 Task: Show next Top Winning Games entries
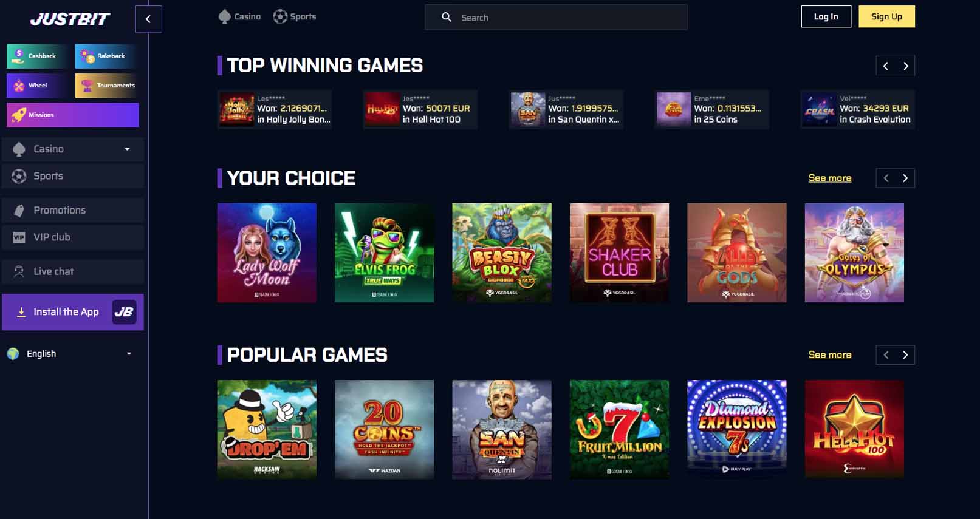905,66
